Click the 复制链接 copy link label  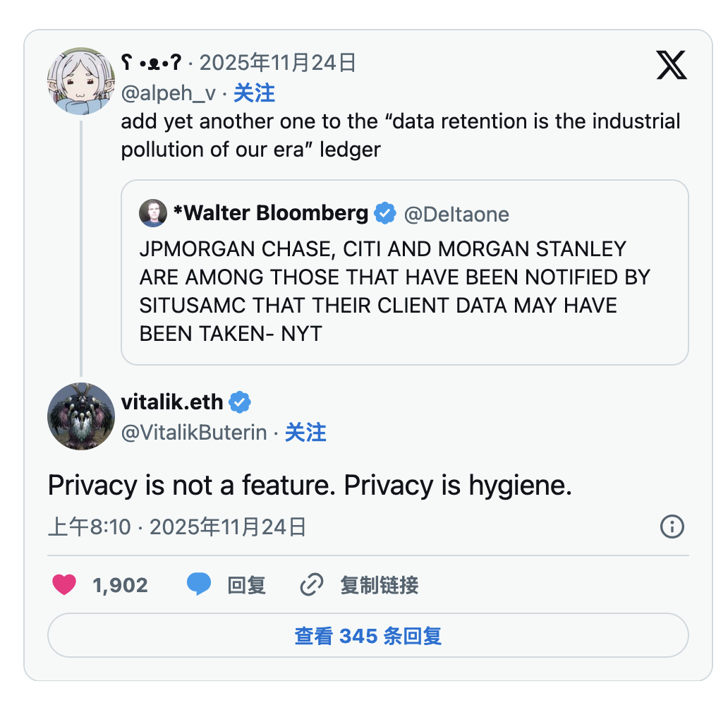click(380, 585)
